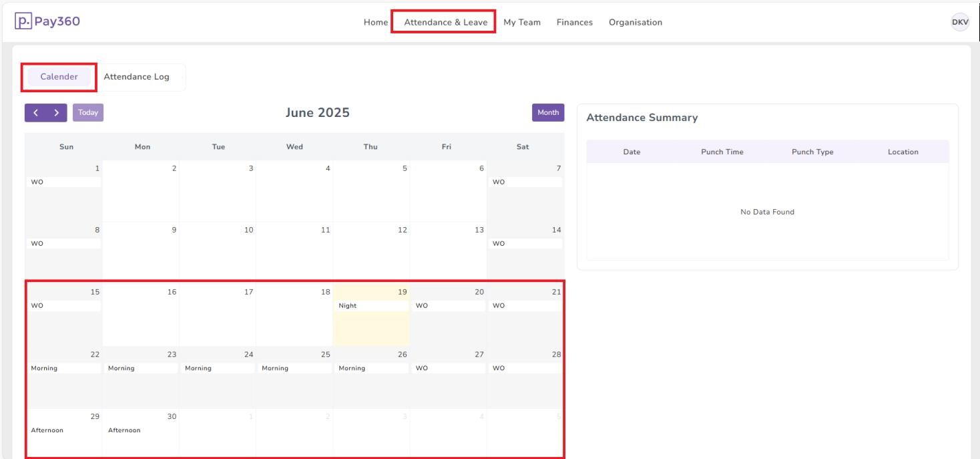Select WO entry on June 21

526,306
